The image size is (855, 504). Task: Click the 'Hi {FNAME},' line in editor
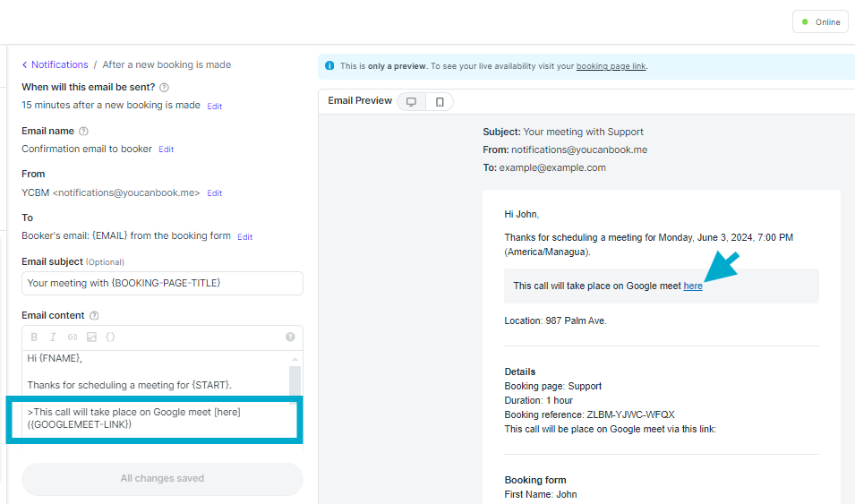(x=55, y=358)
